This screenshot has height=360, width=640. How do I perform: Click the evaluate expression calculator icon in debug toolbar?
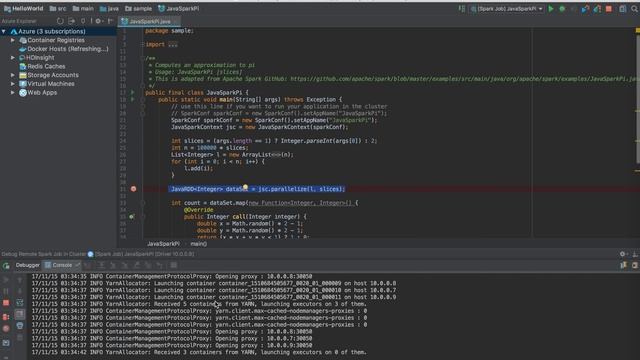tap(173, 265)
